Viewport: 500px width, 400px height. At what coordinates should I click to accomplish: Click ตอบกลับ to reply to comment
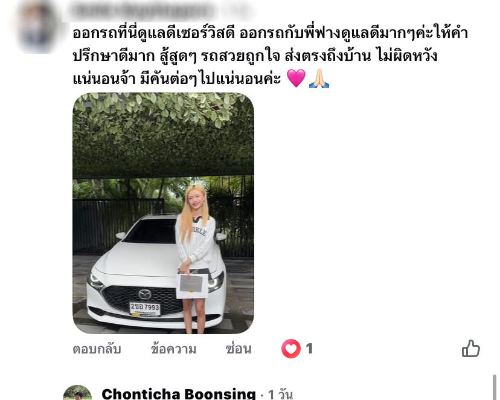(x=97, y=349)
